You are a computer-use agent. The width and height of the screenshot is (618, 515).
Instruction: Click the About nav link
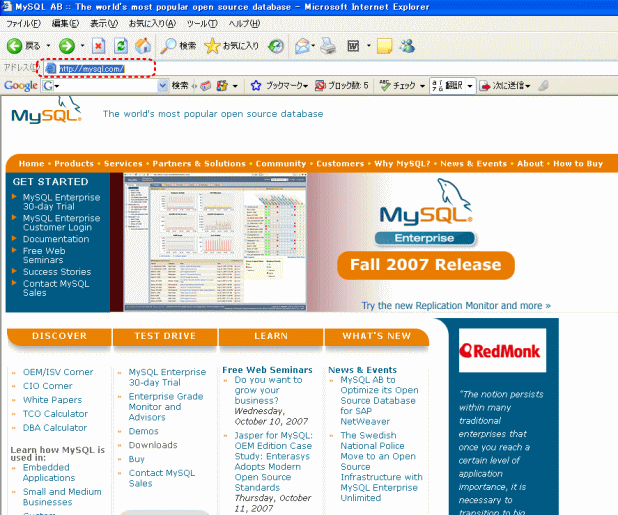tap(530, 164)
